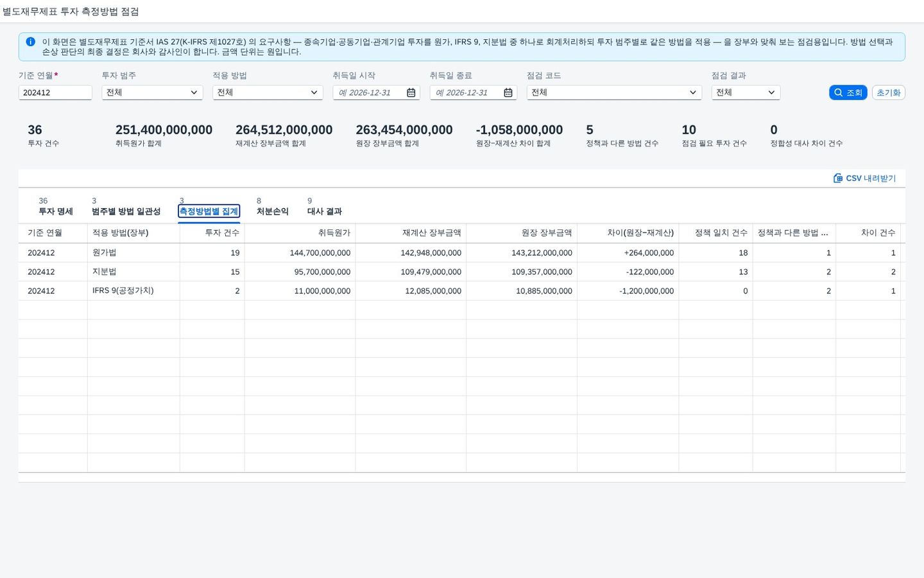Click the 차이 건수 column header
The image size is (924, 578).
coord(868,232)
